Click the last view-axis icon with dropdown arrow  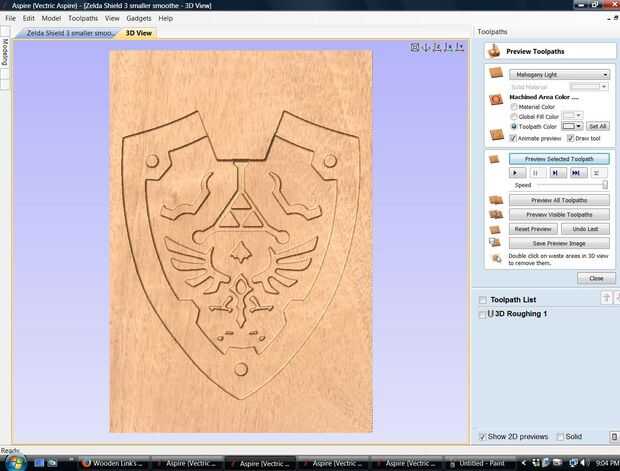click(459, 47)
